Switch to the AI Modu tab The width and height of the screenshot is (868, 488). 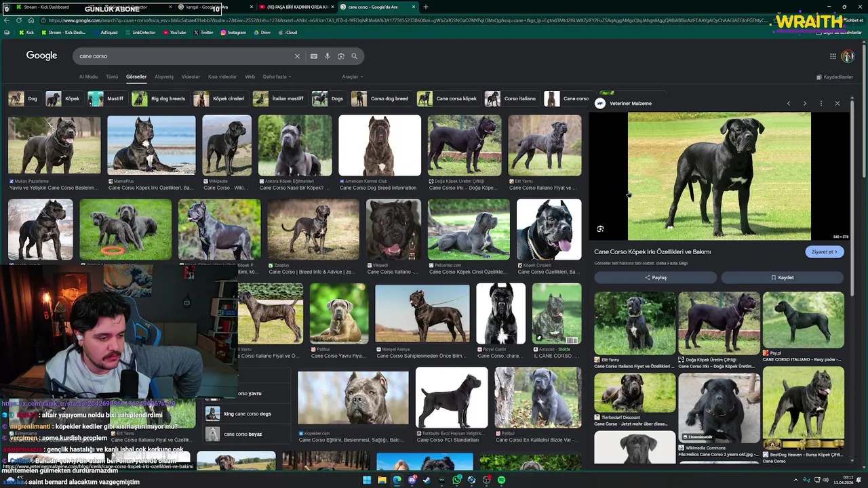point(88,77)
